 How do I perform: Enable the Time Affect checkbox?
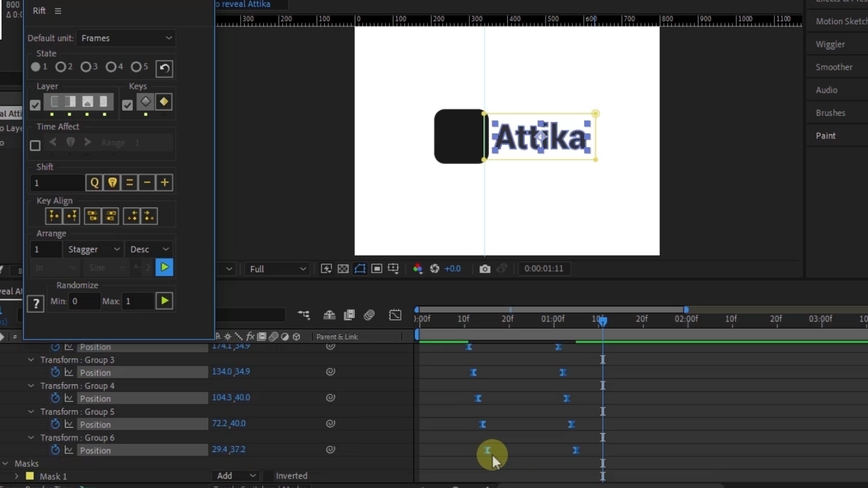coord(35,145)
